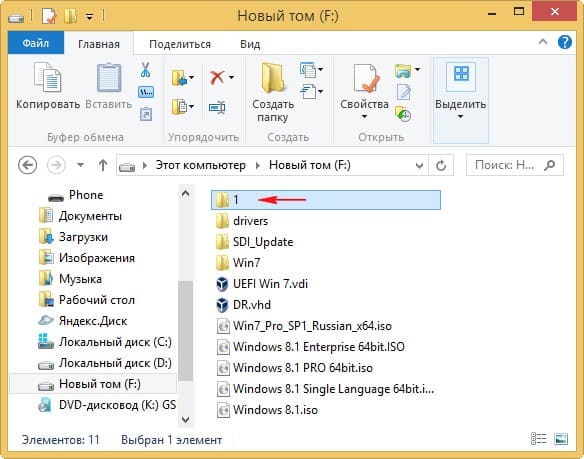Click the Copy (Копировать) ribbon button
Viewport: 584px width, 459px height.
[x=48, y=86]
